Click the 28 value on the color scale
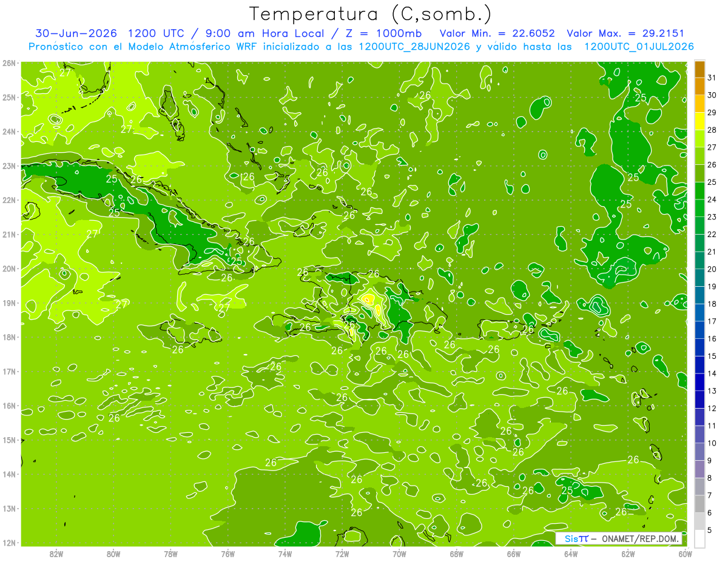 [x=712, y=130]
